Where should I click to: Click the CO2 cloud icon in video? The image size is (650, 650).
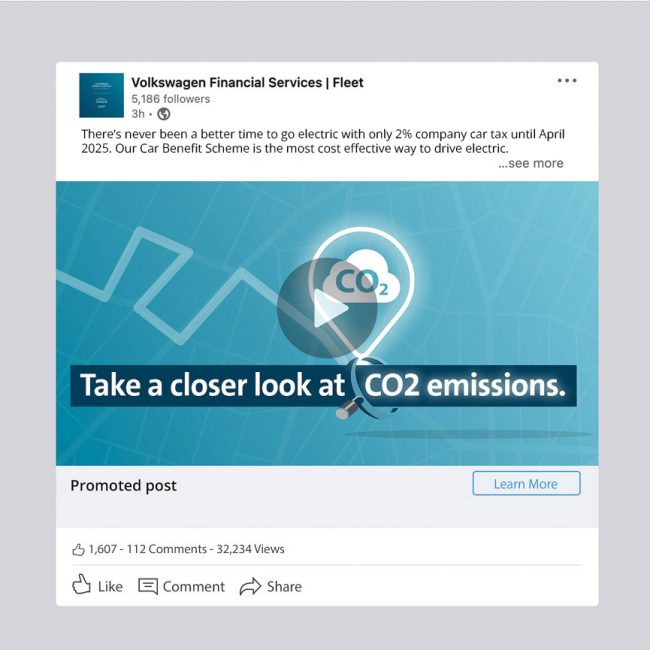pyautogui.click(x=362, y=279)
